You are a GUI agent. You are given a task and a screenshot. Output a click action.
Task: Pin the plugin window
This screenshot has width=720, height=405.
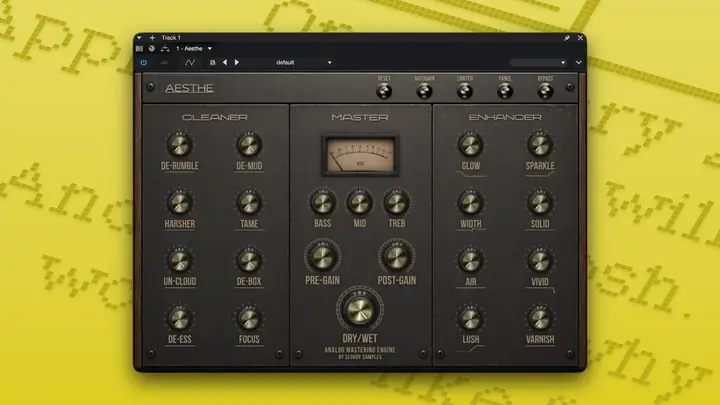[567, 38]
